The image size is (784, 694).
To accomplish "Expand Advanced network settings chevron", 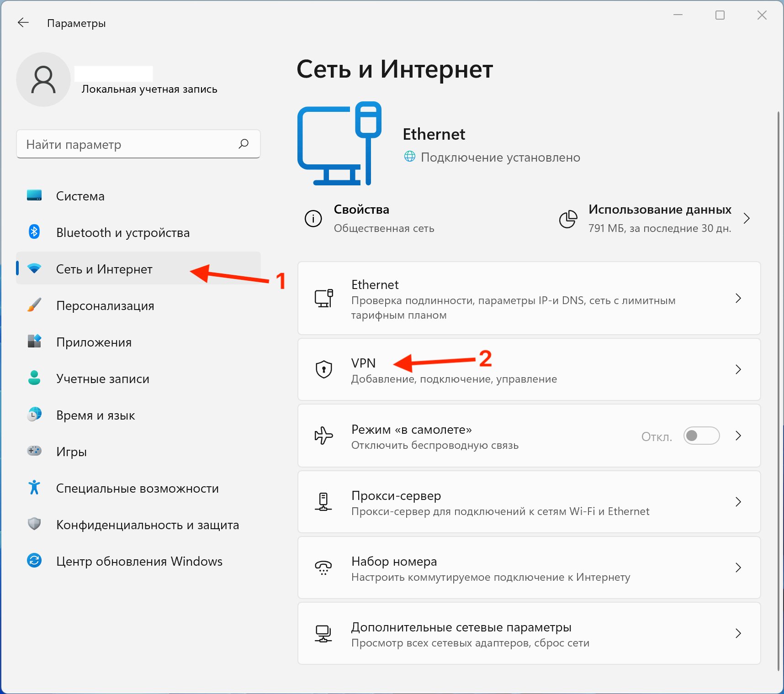I will click(738, 633).
